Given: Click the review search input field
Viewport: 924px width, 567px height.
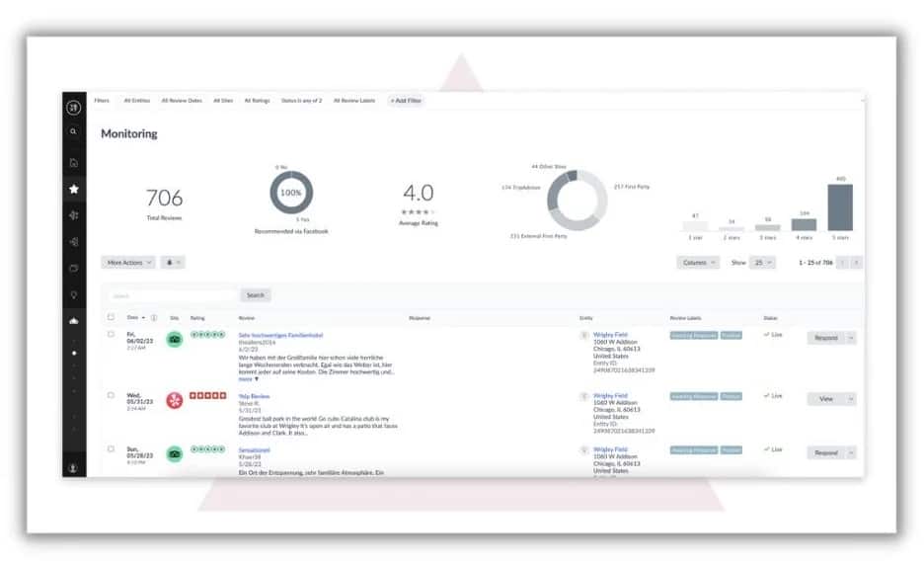Looking at the screenshot, I should [172, 295].
